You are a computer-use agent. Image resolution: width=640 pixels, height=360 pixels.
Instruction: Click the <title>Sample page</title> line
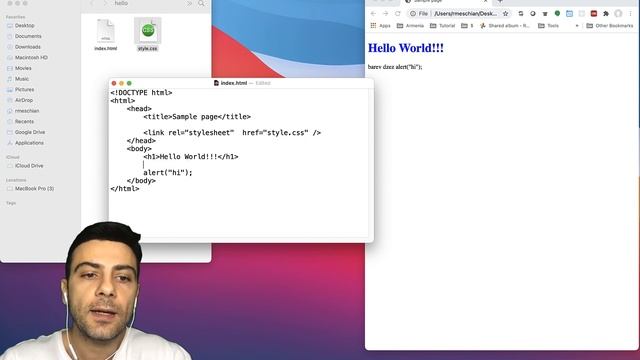tap(197, 117)
